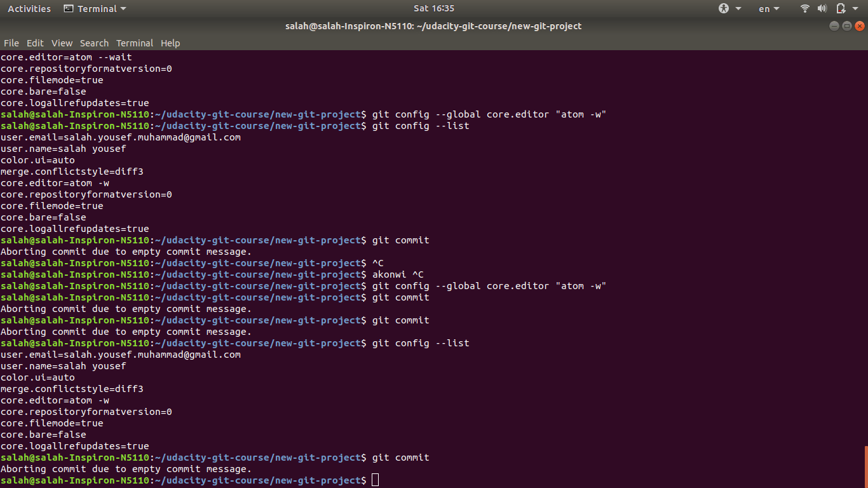The width and height of the screenshot is (868, 488).
Task: Close the terminal window
Action: (860, 26)
